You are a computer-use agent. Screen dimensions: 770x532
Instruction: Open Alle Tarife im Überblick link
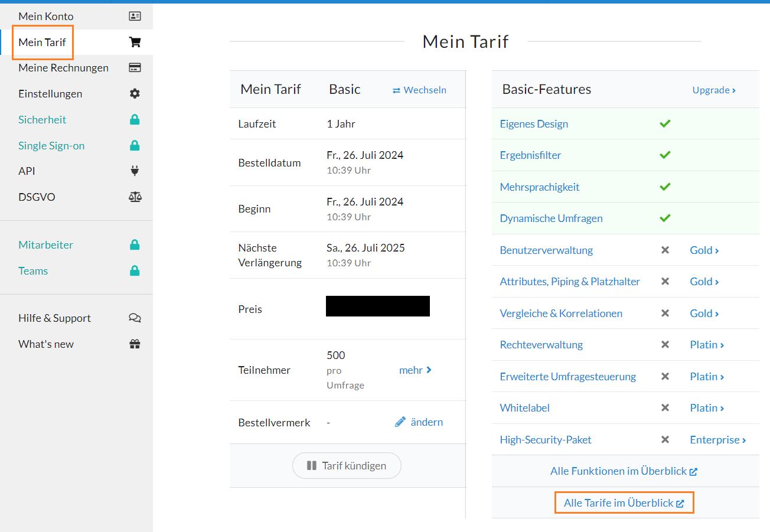[624, 503]
